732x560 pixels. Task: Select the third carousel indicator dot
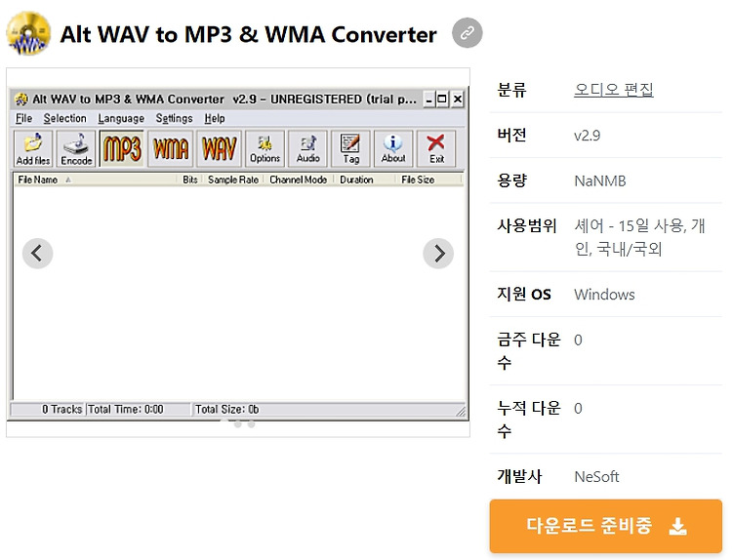[x=251, y=424]
